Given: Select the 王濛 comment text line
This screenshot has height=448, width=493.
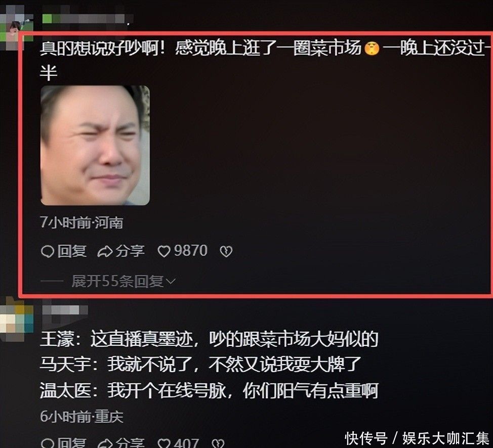Looking at the screenshot, I should click(209, 339).
